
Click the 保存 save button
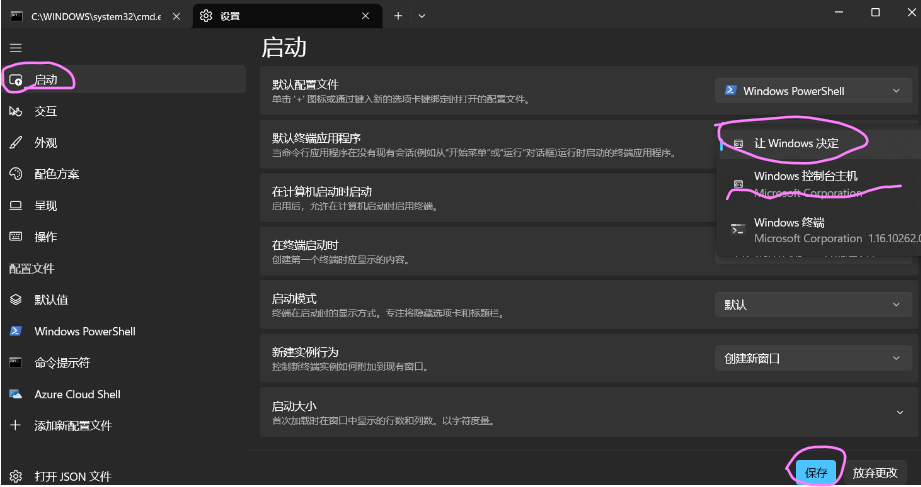816,472
